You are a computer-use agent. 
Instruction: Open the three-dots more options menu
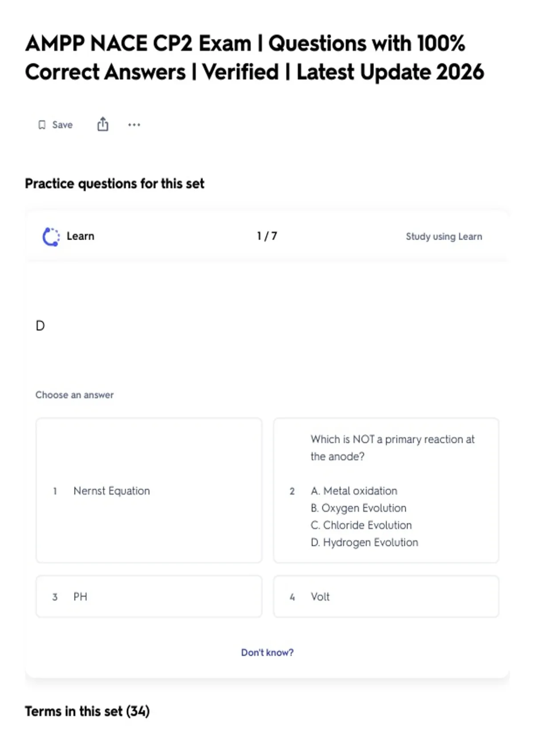pyautogui.click(x=134, y=125)
